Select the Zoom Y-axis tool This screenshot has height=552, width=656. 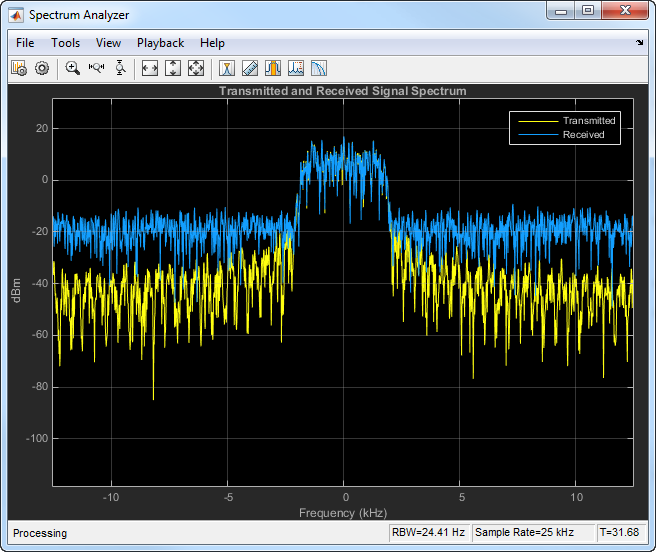pyautogui.click(x=120, y=68)
